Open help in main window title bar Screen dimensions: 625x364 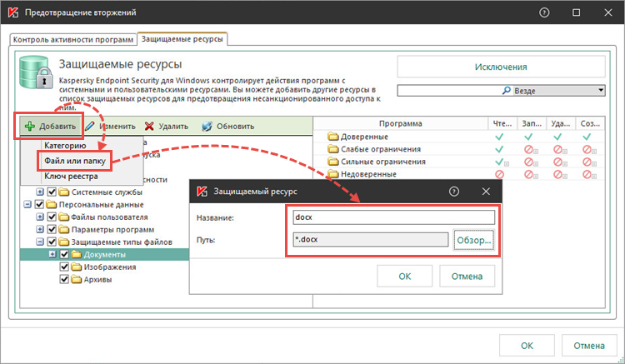tap(544, 12)
